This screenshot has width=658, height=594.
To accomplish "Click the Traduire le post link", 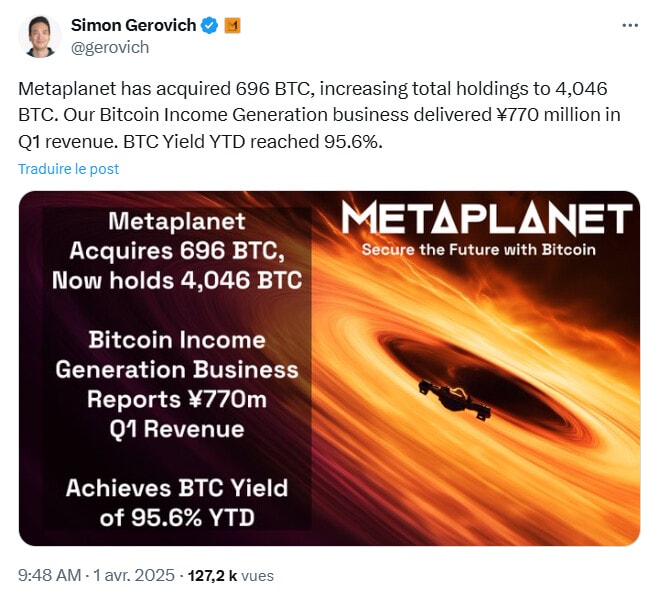I will [68, 169].
